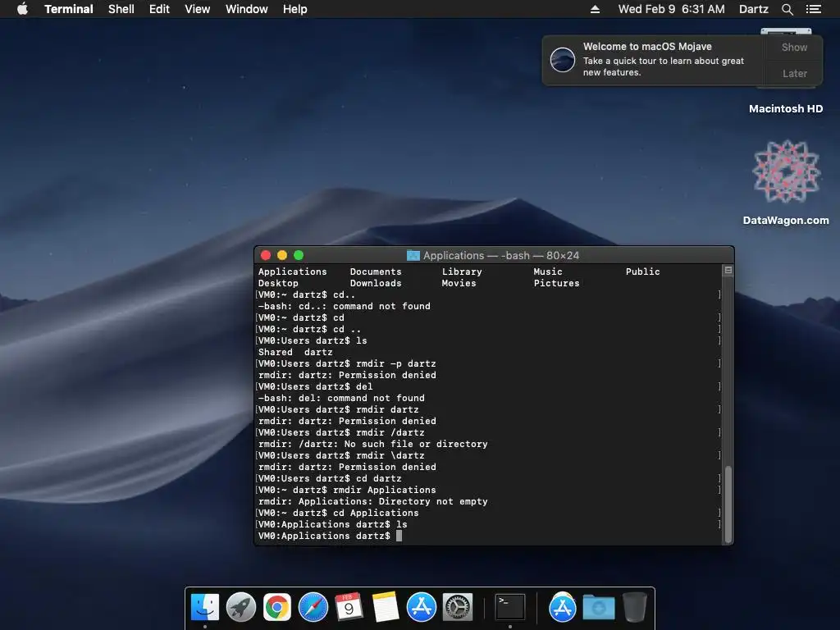Click the Terminal vertical scrollbar thumb
This screenshot has height=630, width=840.
[x=728, y=504]
